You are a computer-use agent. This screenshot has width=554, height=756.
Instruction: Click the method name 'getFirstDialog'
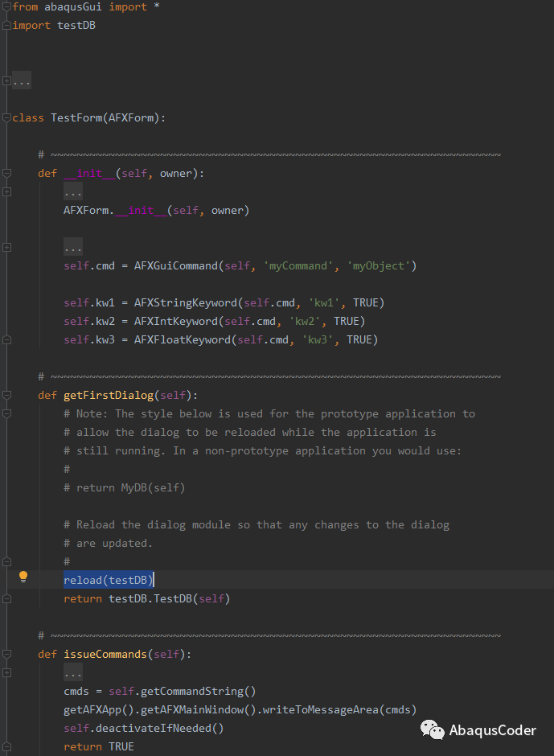click(x=109, y=396)
